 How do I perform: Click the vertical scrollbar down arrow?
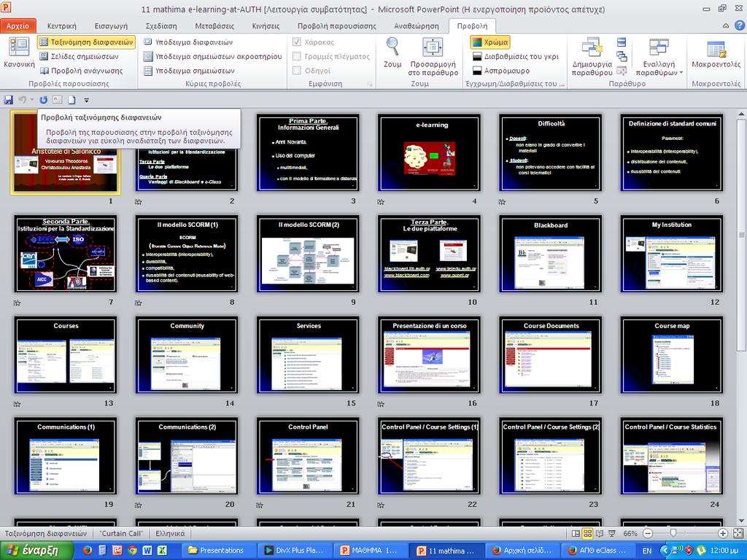pyautogui.click(x=741, y=521)
